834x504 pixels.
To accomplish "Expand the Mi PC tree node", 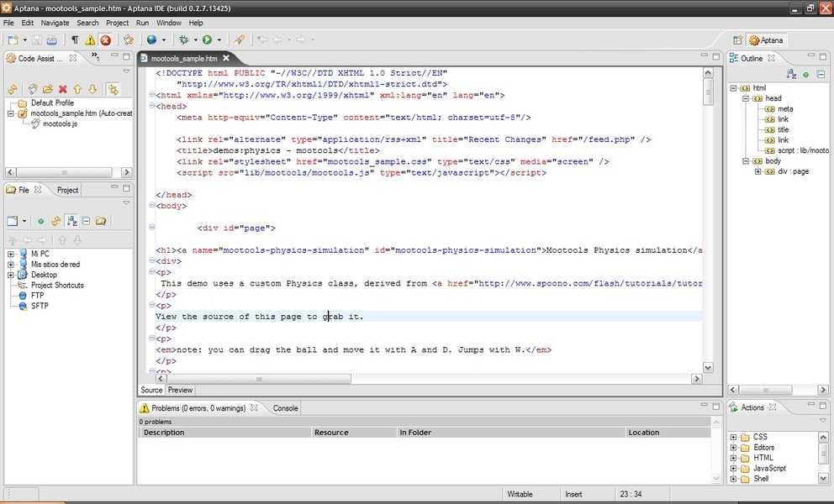I will pos(11,254).
